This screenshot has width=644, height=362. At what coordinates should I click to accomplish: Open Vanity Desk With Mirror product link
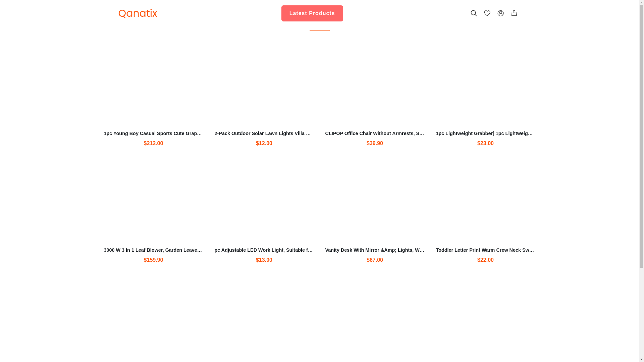[x=375, y=250]
